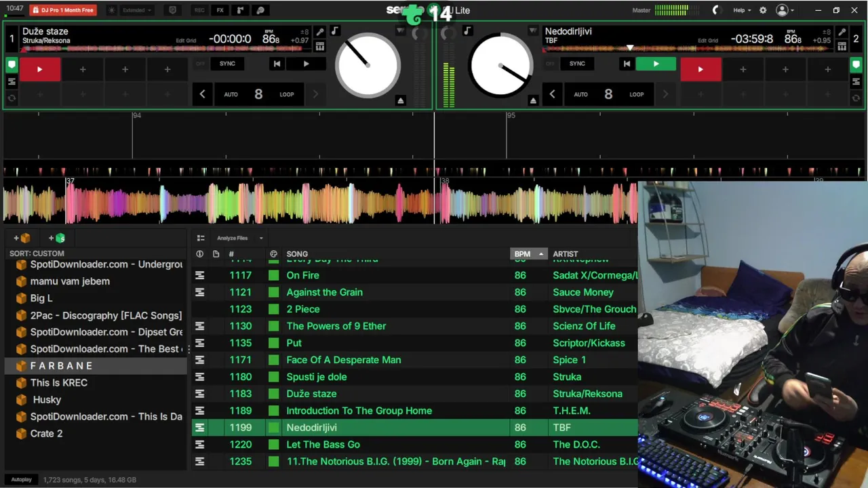Click color swatch for Put row
Viewport: 868px width, 488px height.
[x=273, y=343]
